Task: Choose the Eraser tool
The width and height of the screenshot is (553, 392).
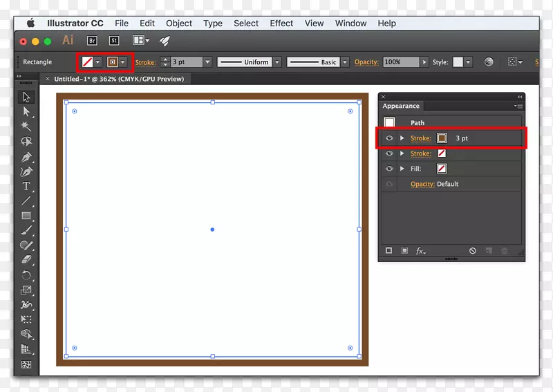Action: tap(26, 260)
